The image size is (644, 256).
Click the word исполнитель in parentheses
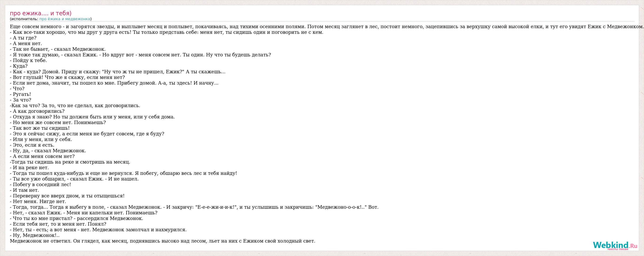(x=24, y=19)
